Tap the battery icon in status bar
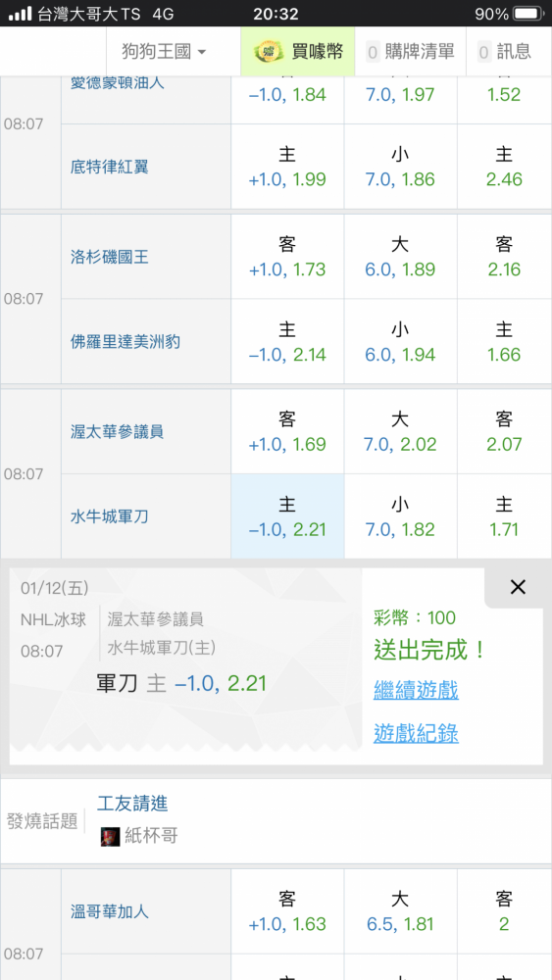The image size is (552, 980). point(528,13)
